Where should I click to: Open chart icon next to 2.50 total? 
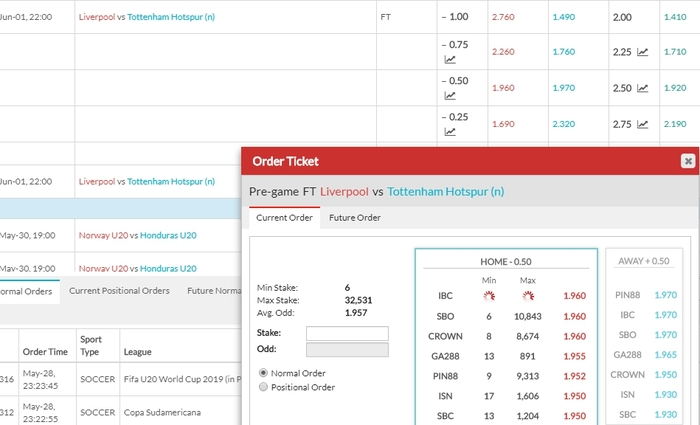[x=642, y=88]
